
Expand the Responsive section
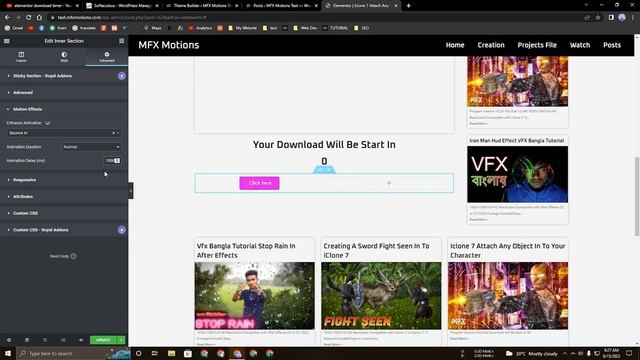pos(64,180)
